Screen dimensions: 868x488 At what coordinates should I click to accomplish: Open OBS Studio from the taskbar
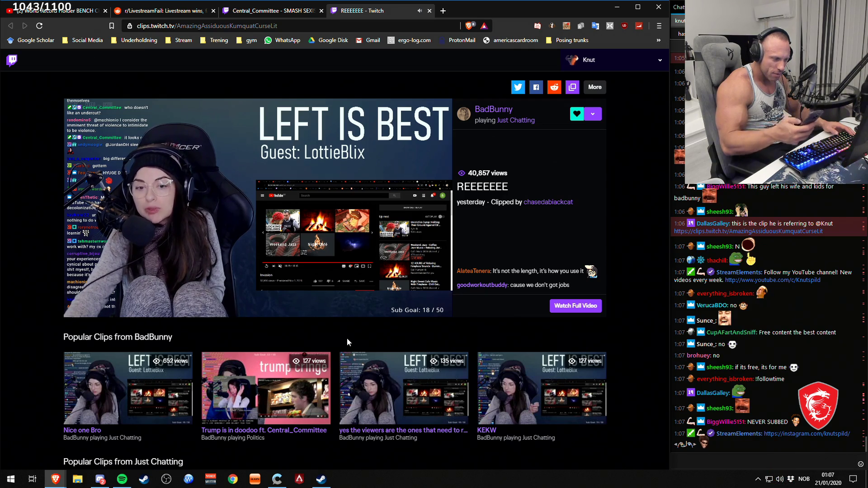[x=166, y=479]
